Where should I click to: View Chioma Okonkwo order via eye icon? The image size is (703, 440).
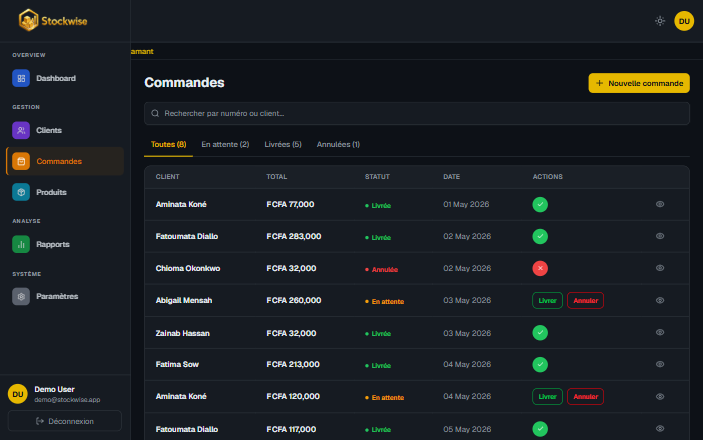click(660, 268)
